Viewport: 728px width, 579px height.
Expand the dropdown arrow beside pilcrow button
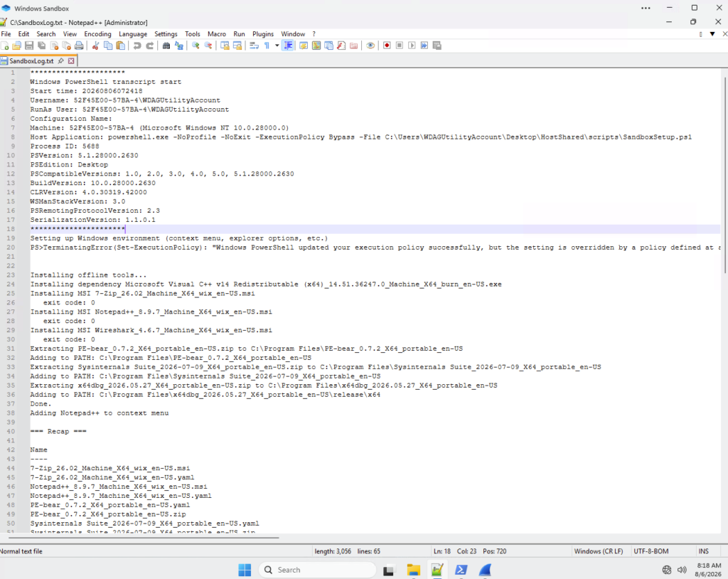[277, 46]
